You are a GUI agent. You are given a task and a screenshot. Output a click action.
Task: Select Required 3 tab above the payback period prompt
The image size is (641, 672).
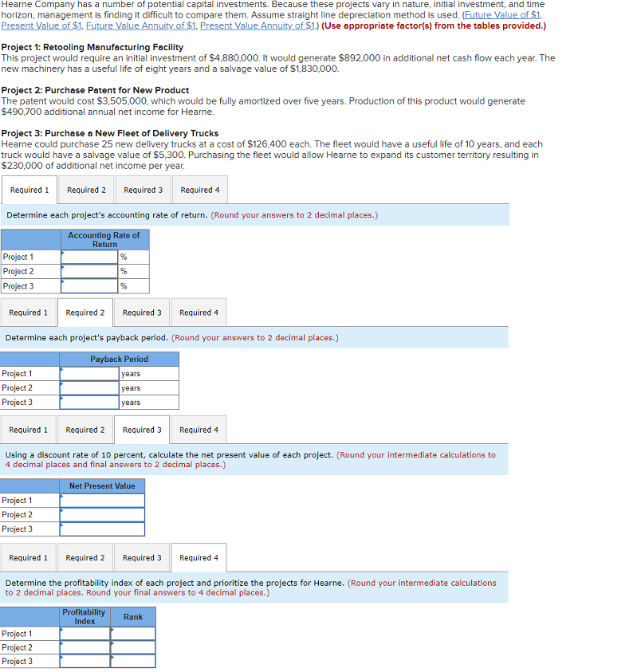tap(142, 312)
